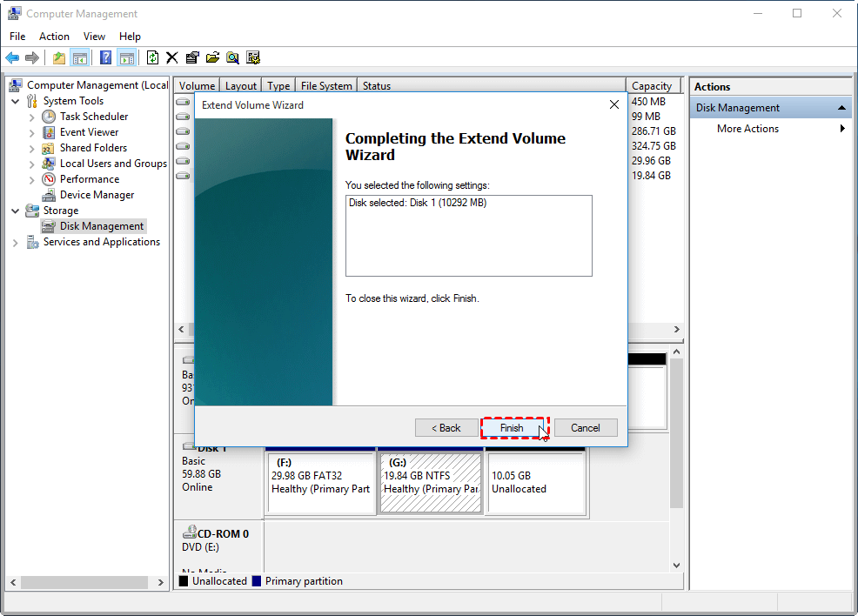The image size is (858, 616).
Task: Click the Refresh toolbar icon
Action: (x=152, y=57)
